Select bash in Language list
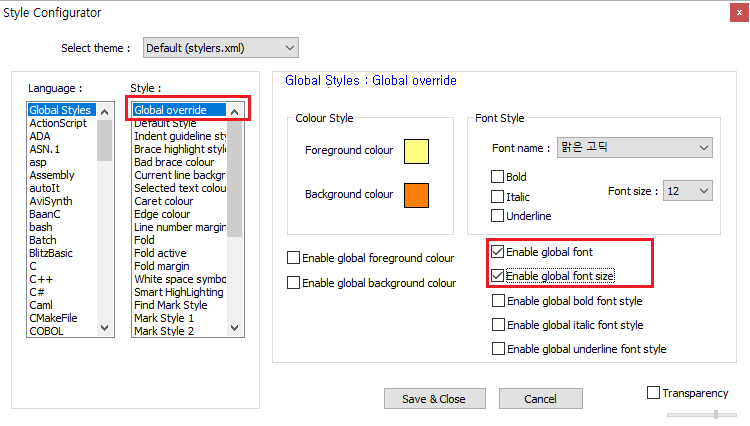Viewport: 750px width, 426px height. 62,227
